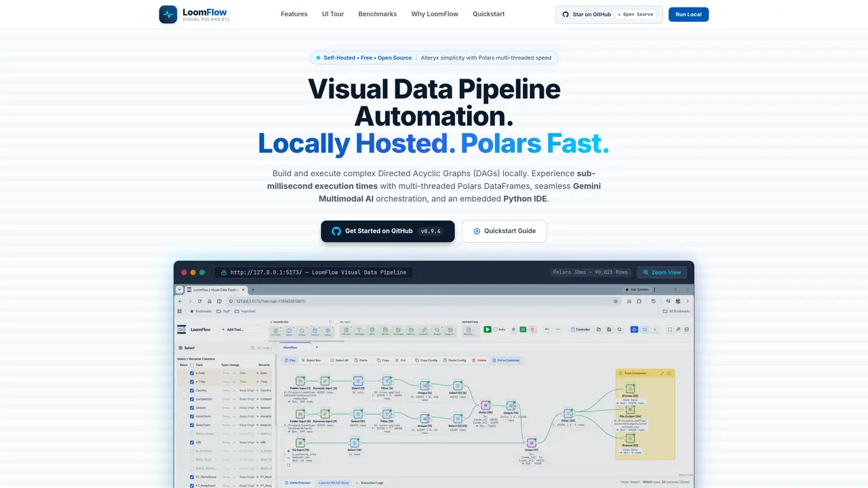The image size is (868, 488).
Task: Switch to the Workflow tab
Action: point(291,347)
